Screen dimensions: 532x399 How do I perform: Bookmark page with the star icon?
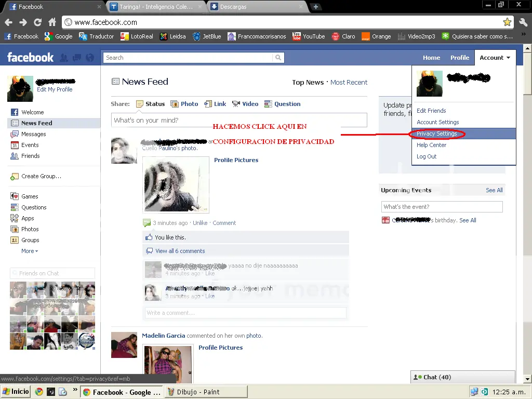(x=507, y=22)
